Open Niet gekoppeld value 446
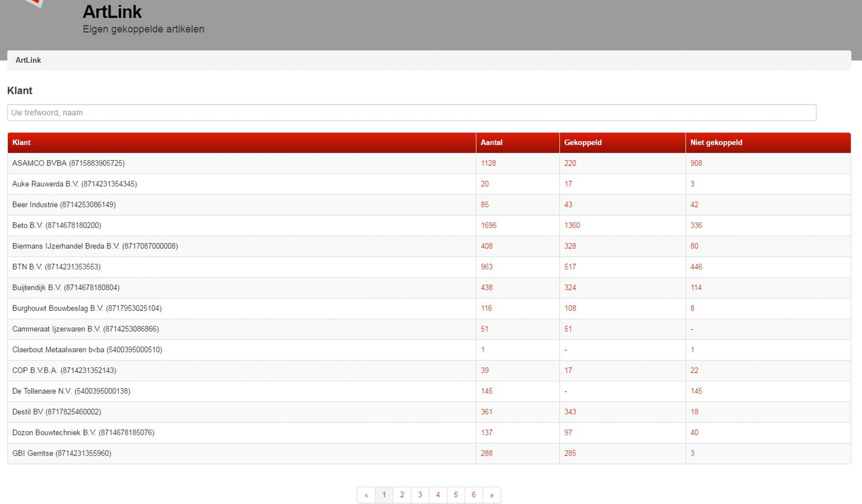The width and height of the screenshot is (862, 504). [x=696, y=267]
